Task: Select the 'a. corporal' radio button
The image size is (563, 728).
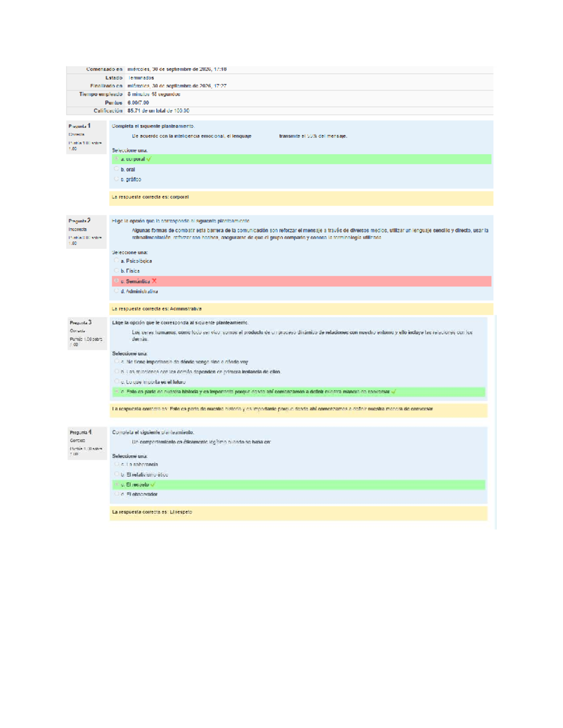Action: point(116,159)
